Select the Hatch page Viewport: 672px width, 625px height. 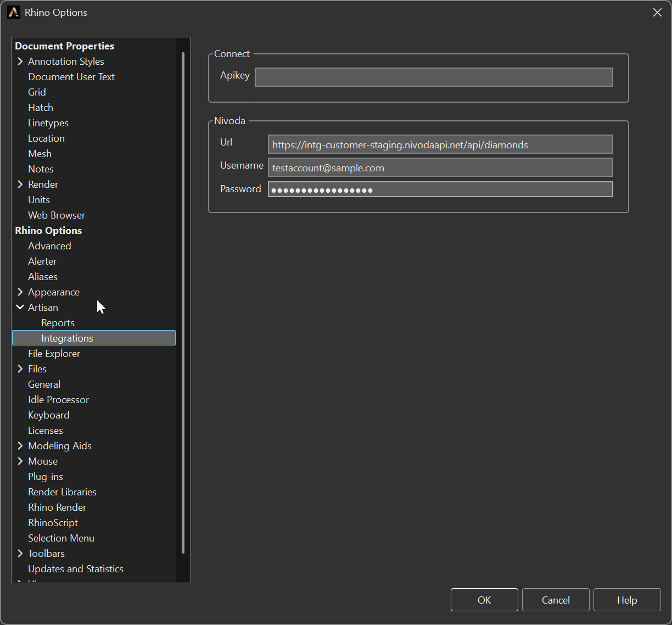(x=41, y=107)
